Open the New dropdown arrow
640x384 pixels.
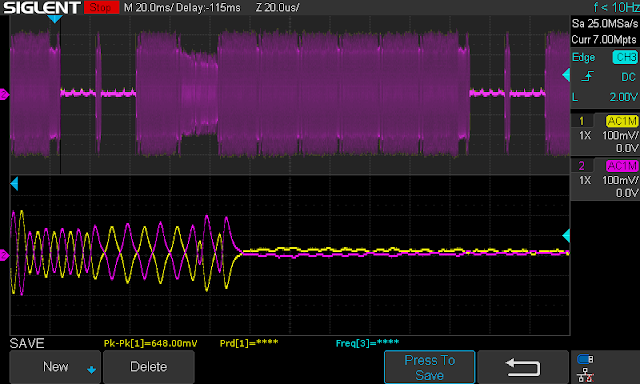[91, 370]
